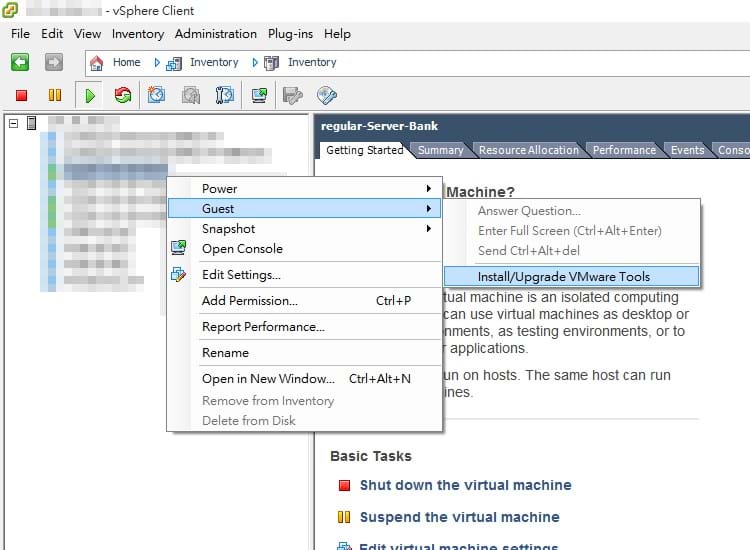Viewport: 750px width, 550px height.
Task: Click Suspend the virtual machine link
Action: 460,517
